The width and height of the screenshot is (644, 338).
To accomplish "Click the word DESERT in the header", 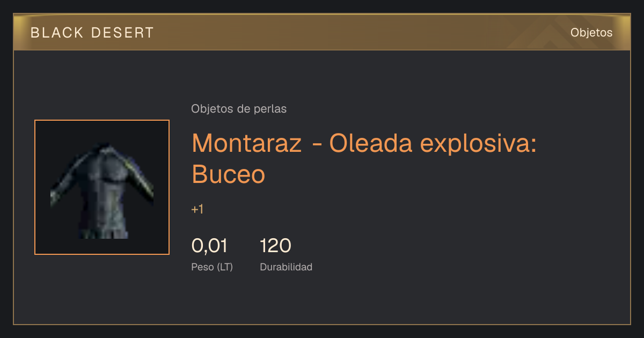I will (122, 33).
